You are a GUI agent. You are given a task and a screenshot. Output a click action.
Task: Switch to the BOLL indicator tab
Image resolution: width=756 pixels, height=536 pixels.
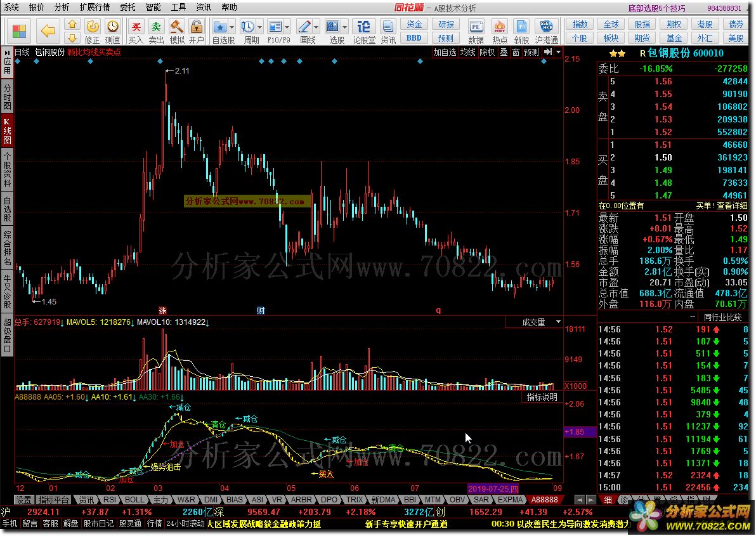134,500
